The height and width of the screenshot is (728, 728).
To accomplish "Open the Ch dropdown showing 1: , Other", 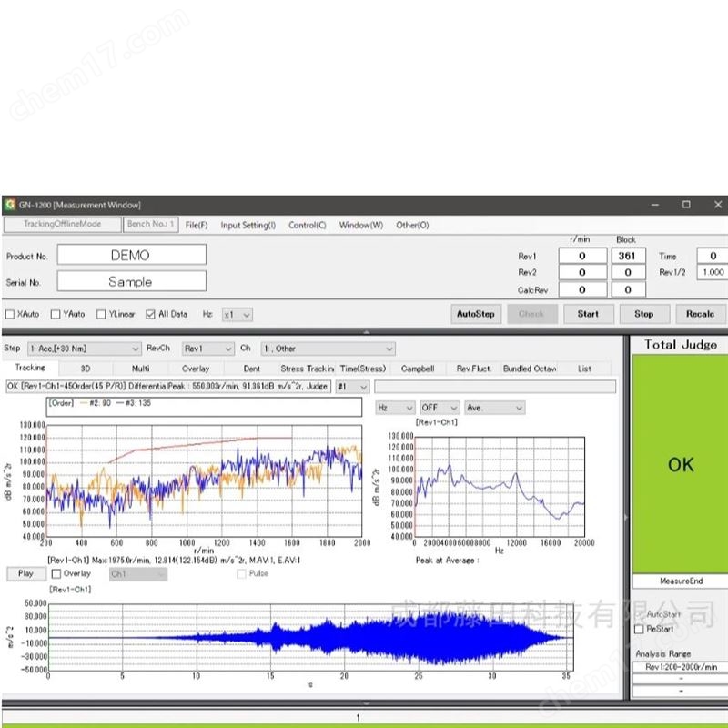I will click(328, 349).
